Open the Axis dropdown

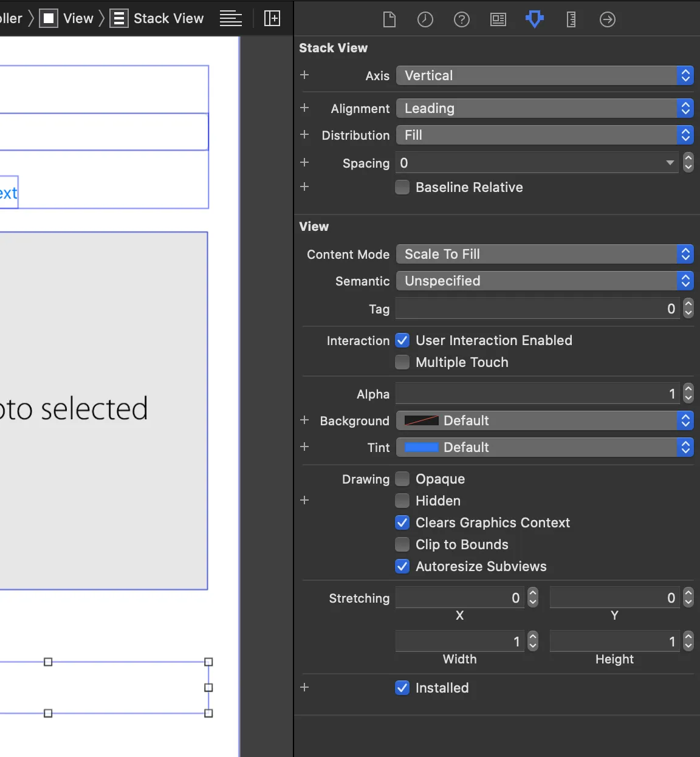[544, 75]
